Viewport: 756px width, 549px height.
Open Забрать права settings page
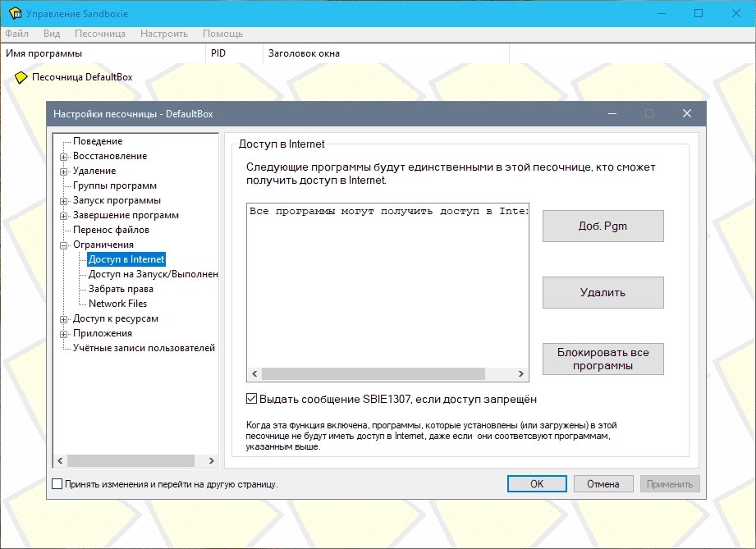pos(121,289)
